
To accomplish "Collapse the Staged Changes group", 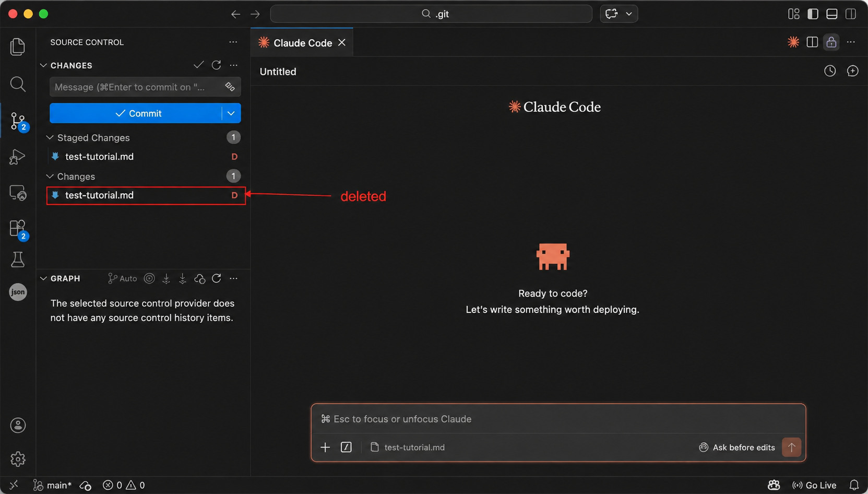I will pyautogui.click(x=50, y=138).
